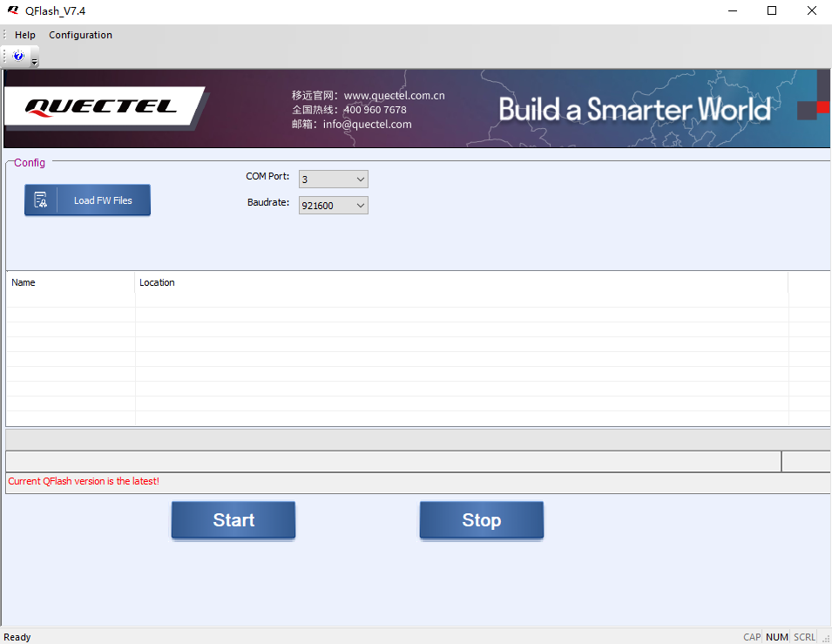Viewport: 832px width, 644px height.
Task: Click the firmware download progress bar
Action: (393, 461)
